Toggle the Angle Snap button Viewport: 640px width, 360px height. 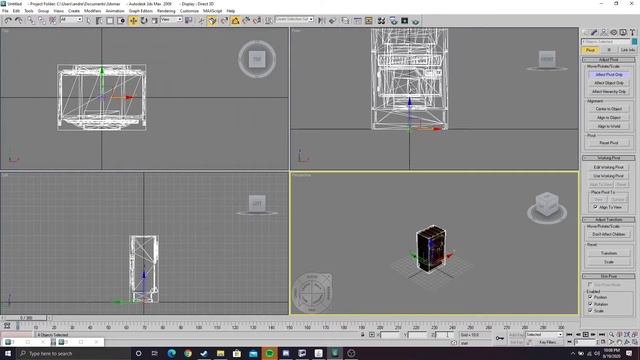[236, 20]
